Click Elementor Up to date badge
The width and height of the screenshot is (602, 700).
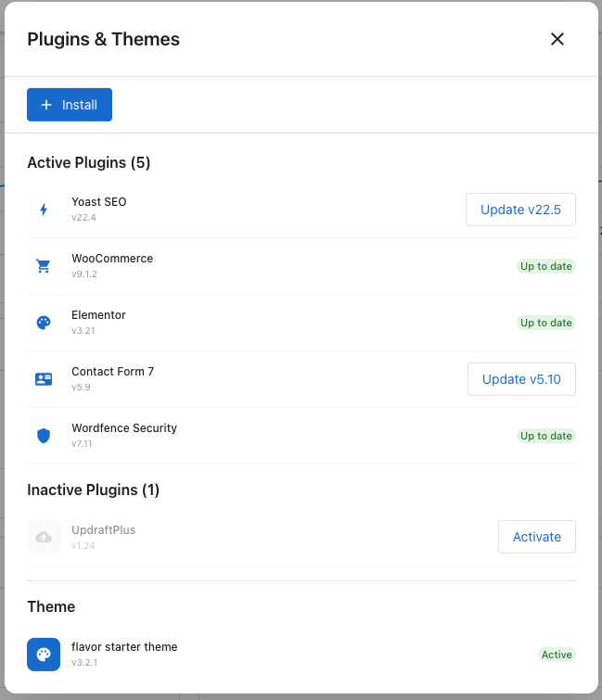[x=545, y=323]
